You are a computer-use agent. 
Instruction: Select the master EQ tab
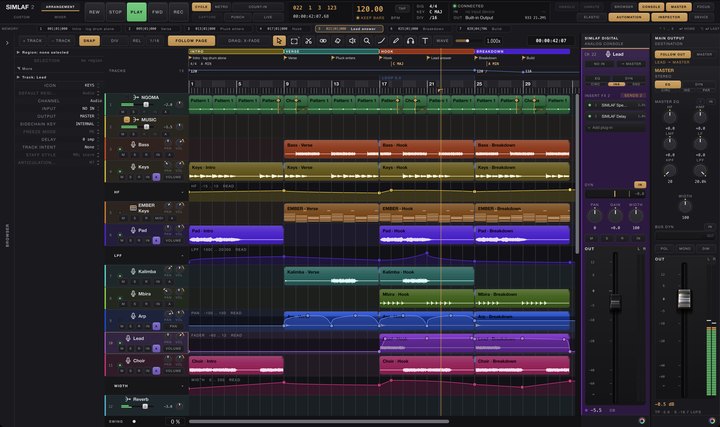click(667, 84)
